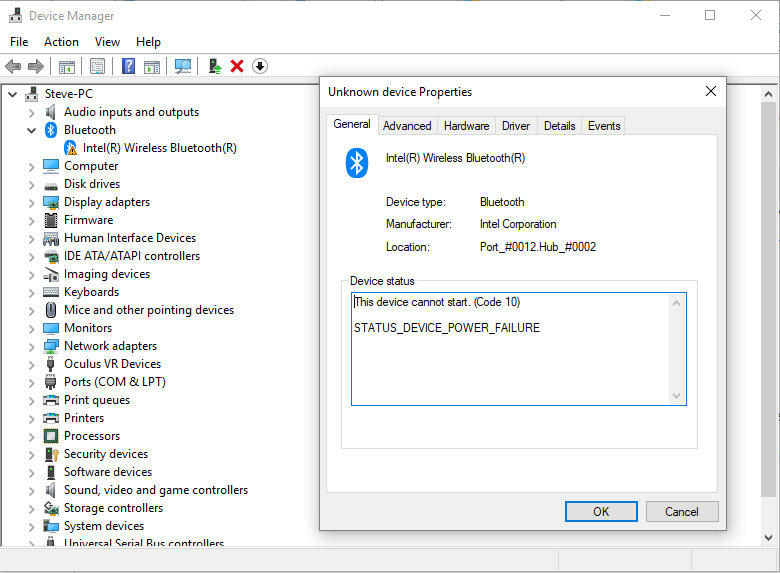Viewport: 780px width, 573px height.
Task: Select the Software devices tree item
Action: tap(108, 472)
